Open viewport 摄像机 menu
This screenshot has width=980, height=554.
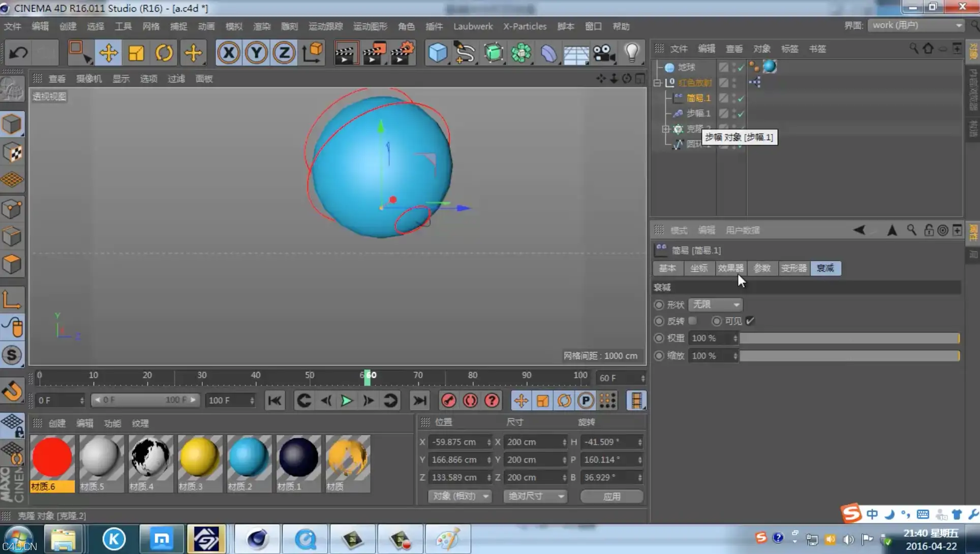coord(89,79)
